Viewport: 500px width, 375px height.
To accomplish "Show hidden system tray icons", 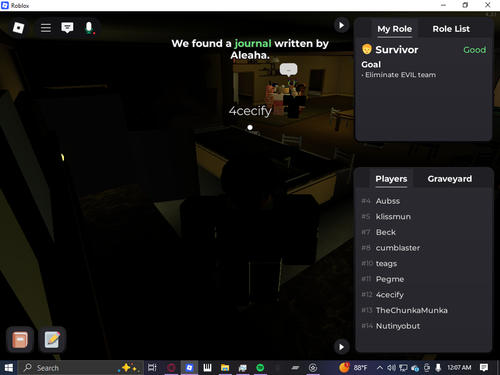I will [x=379, y=368].
